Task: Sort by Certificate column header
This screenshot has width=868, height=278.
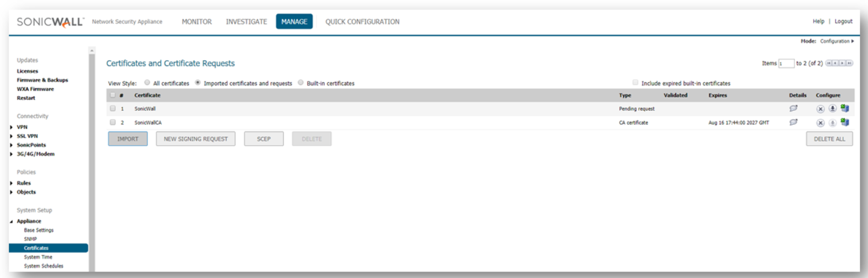Action: click(147, 95)
